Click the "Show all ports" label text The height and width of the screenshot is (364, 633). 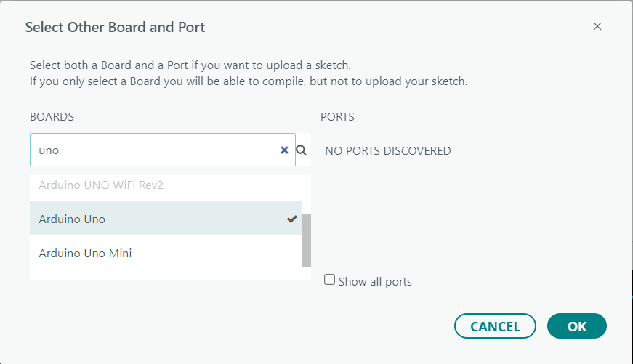375,282
